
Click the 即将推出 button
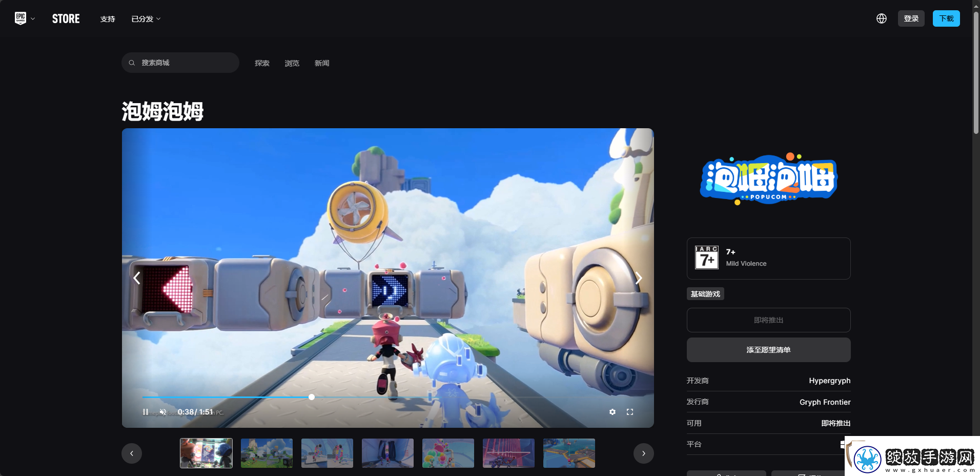pyautogui.click(x=769, y=320)
